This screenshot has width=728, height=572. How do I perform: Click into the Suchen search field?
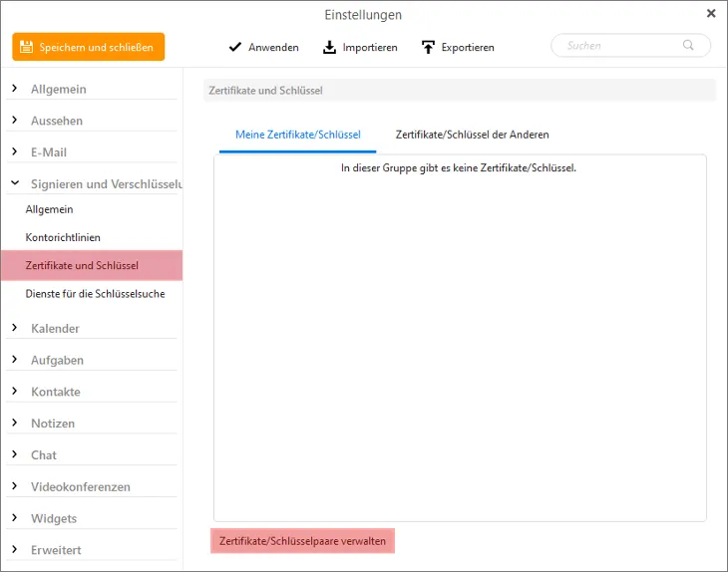pyautogui.click(x=618, y=46)
